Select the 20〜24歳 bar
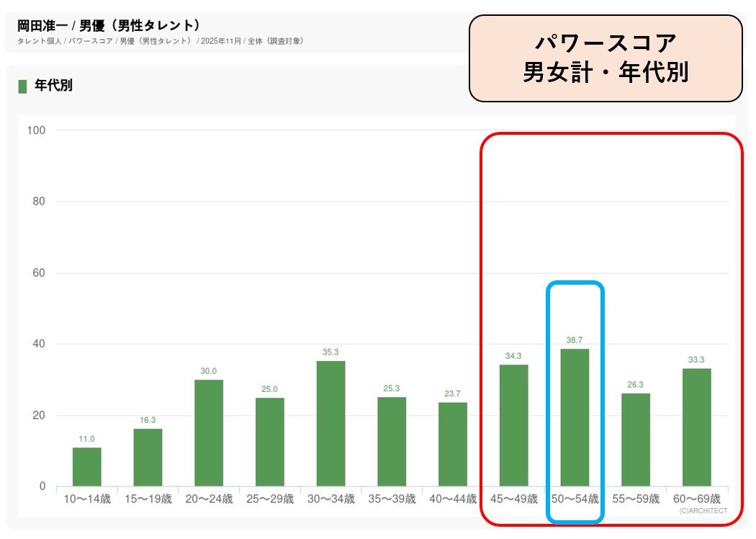756x539 pixels. coord(209,433)
